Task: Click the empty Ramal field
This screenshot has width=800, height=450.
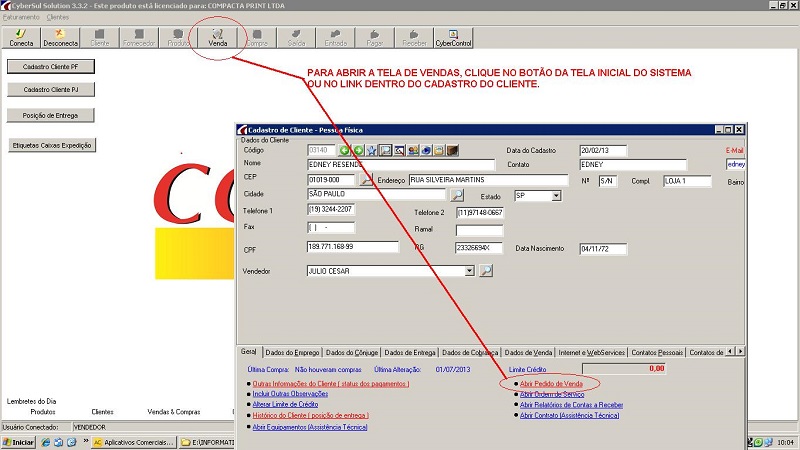Action: tap(479, 230)
